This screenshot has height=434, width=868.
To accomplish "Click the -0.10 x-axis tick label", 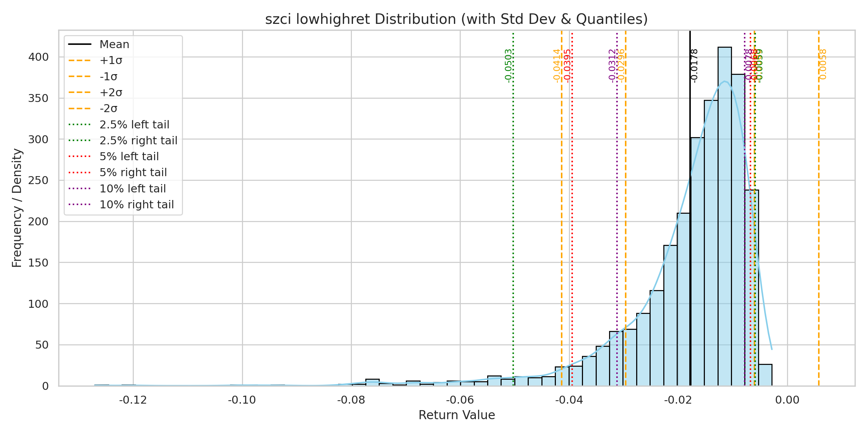I will (x=242, y=400).
